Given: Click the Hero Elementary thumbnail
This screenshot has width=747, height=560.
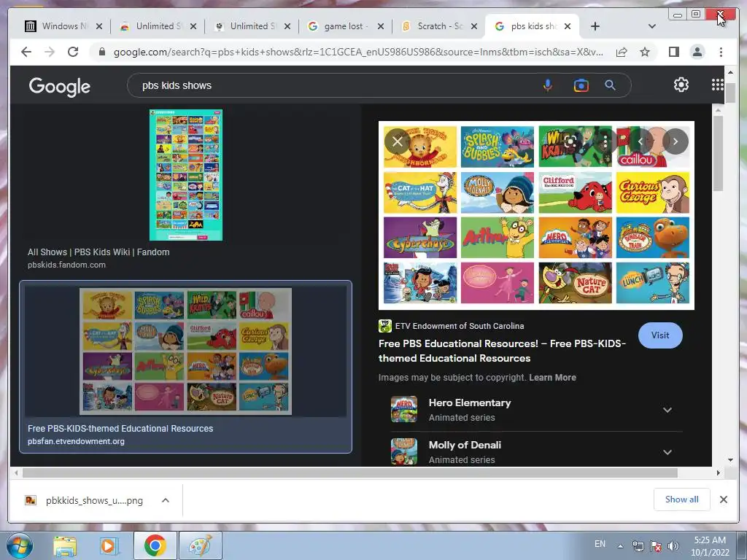Looking at the screenshot, I should [x=404, y=410].
